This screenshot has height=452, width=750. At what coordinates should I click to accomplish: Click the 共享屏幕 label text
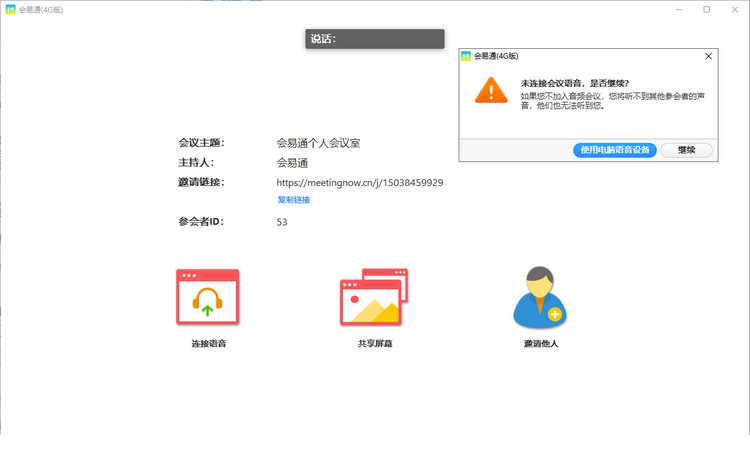pyautogui.click(x=375, y=343)
